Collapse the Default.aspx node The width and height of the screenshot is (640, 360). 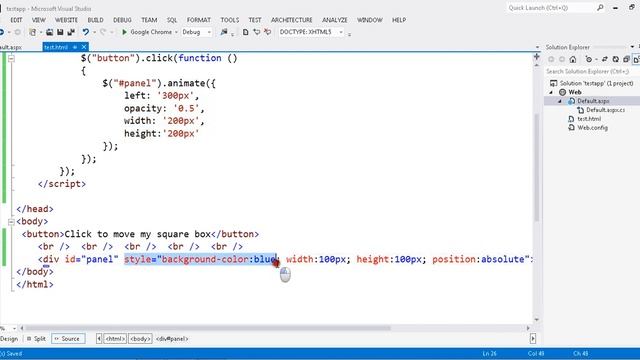point(560,101)
